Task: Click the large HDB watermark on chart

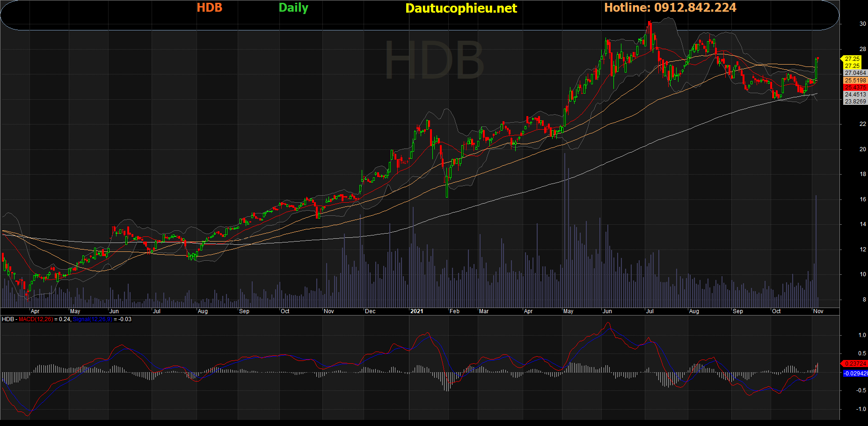Action: tap(434, 61)
